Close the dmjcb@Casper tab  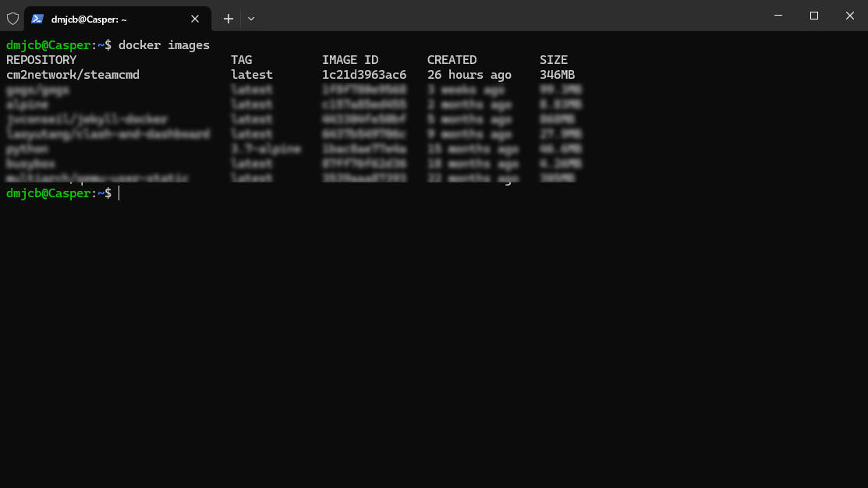point(195,19)
